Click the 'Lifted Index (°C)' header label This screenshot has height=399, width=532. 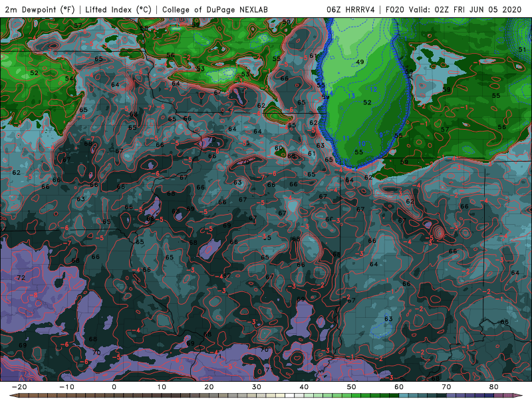[118, 10]
